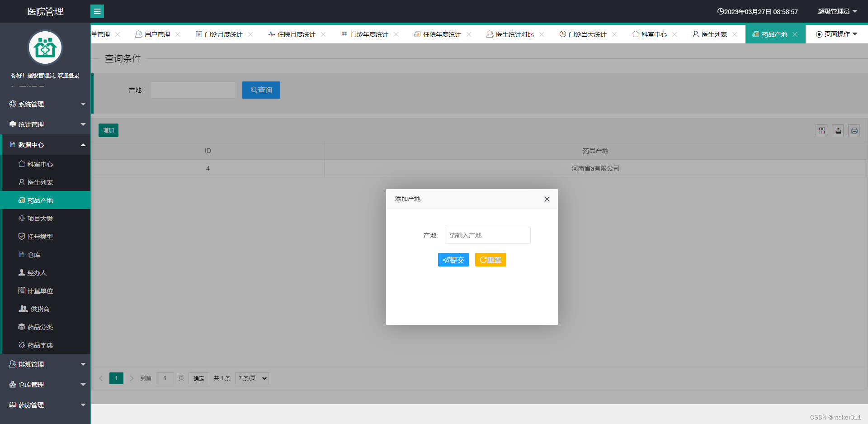Image resolution: width=868 pixels, height=424 pixels.
Task: Open 计量单位 in the sidebar
Action: 46,291
